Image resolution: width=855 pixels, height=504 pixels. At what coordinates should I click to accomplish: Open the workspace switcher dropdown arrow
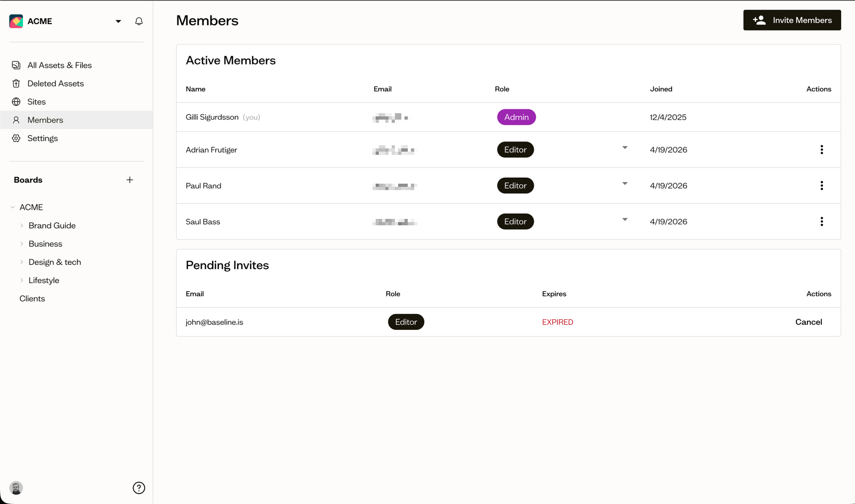pos(118,21)
